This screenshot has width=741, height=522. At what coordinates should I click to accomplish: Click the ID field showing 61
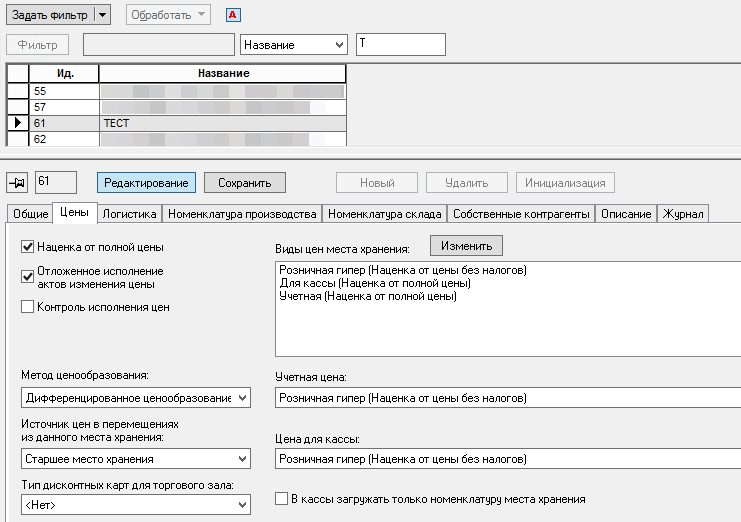56,182
